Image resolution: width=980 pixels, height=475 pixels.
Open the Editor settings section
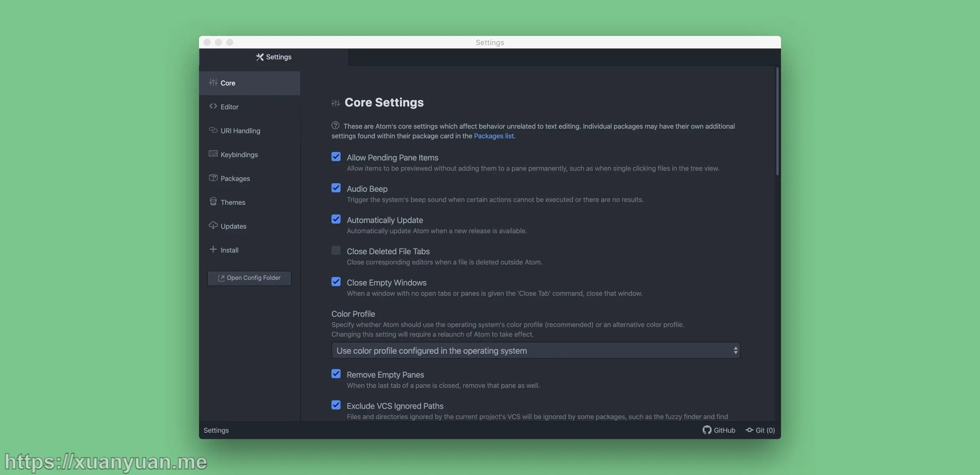[250, 107]
